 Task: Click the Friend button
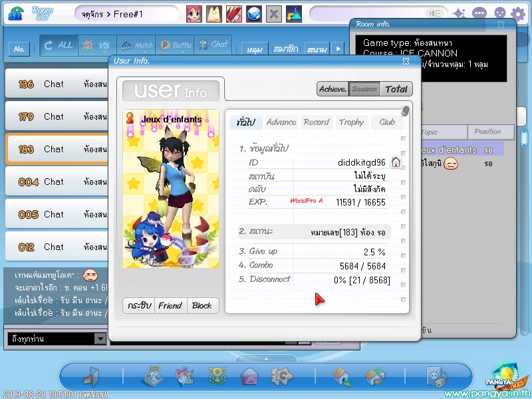(x=170, y=306)
